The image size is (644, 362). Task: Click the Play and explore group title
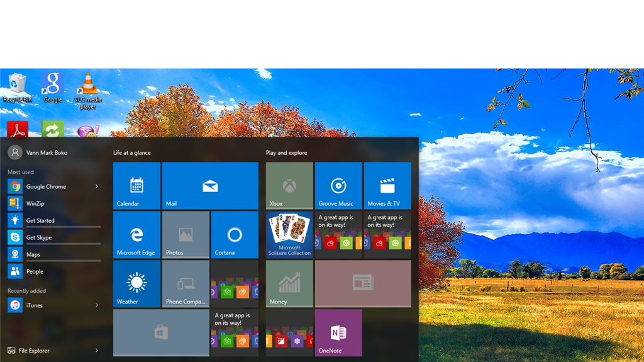tap(286, 152)
